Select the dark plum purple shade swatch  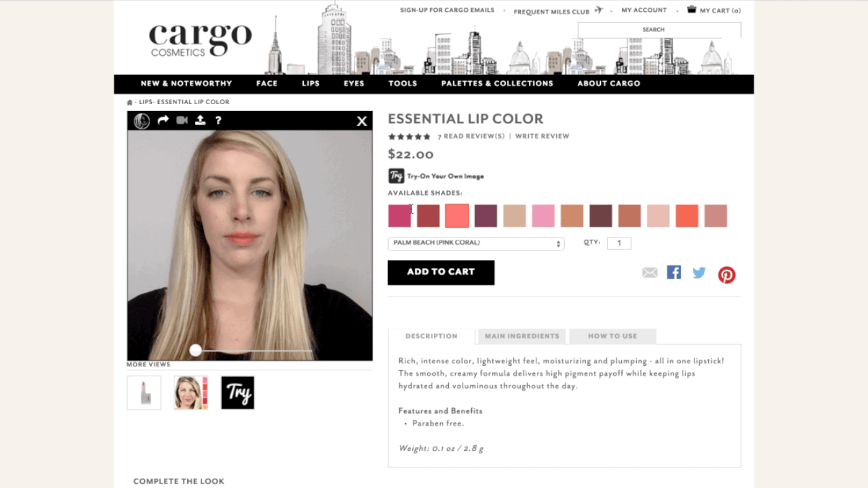coord(486,216)
